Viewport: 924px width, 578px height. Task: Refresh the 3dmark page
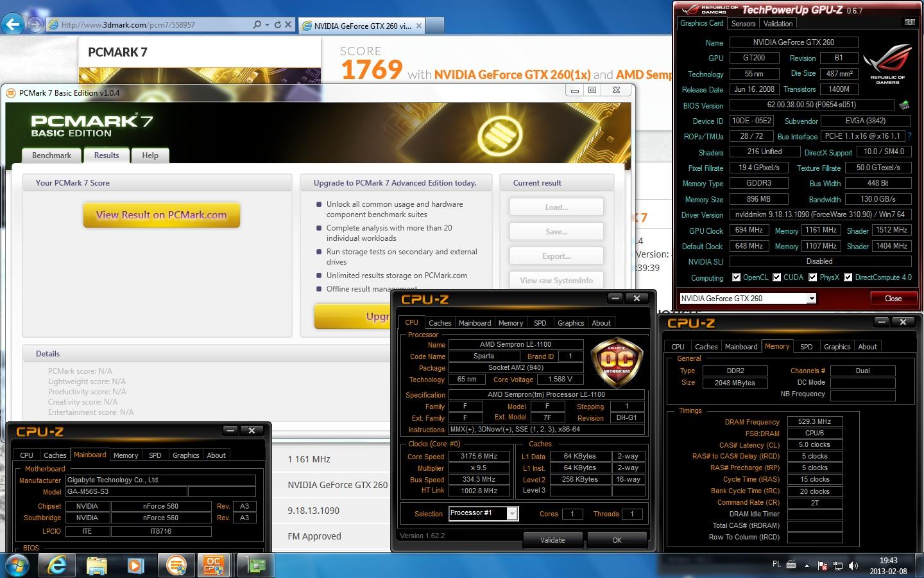point(278,24)
